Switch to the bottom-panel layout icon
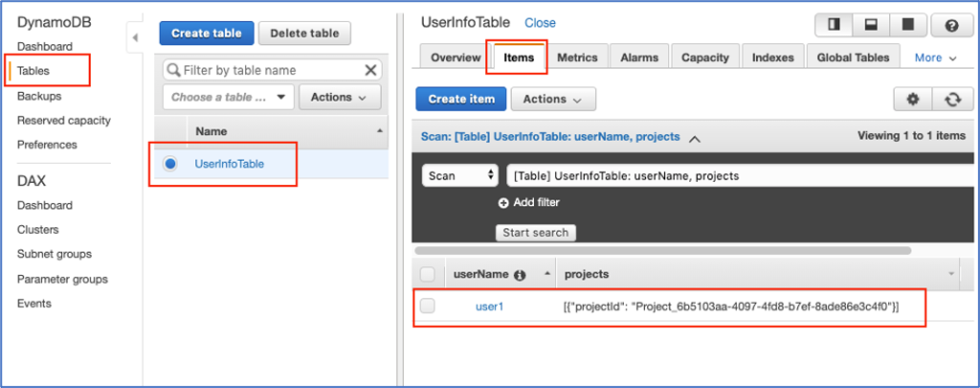980x388 pixels. point(871,26)
